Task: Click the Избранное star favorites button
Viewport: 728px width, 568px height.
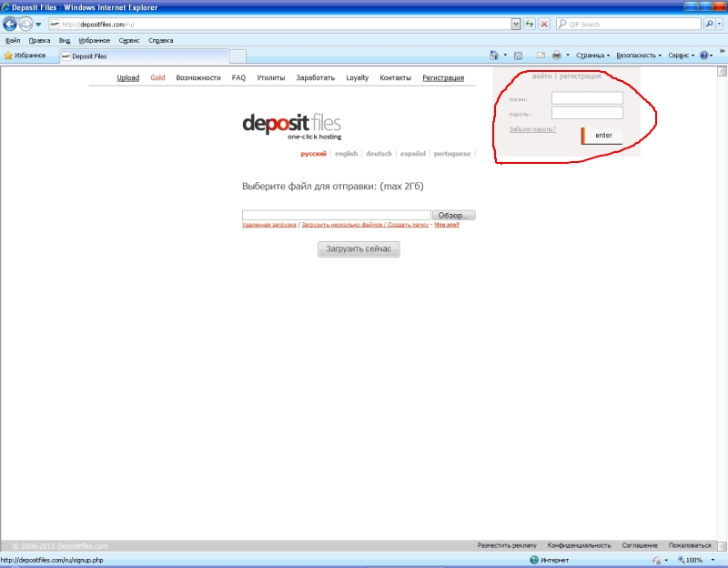Action: [25, 56]
